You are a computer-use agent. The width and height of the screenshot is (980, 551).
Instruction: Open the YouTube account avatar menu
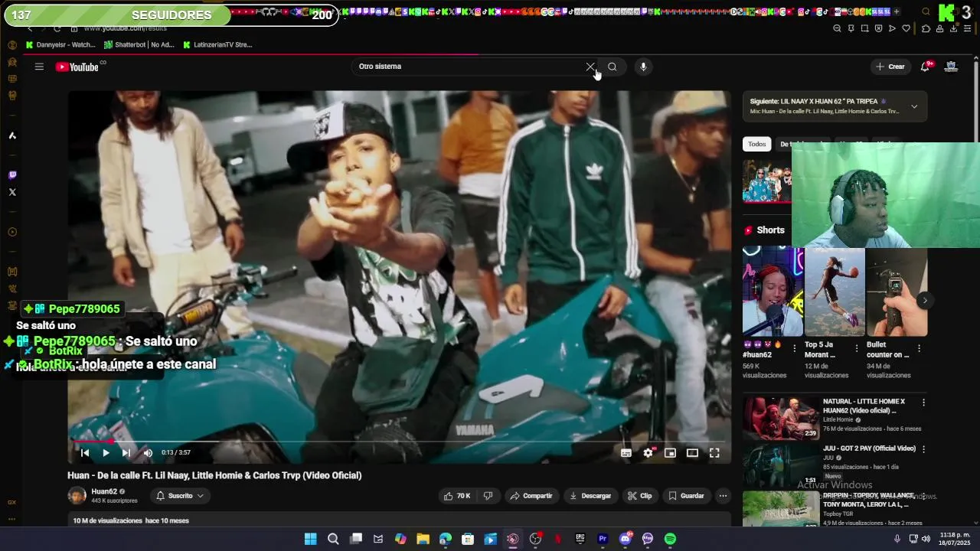(951, 67)
